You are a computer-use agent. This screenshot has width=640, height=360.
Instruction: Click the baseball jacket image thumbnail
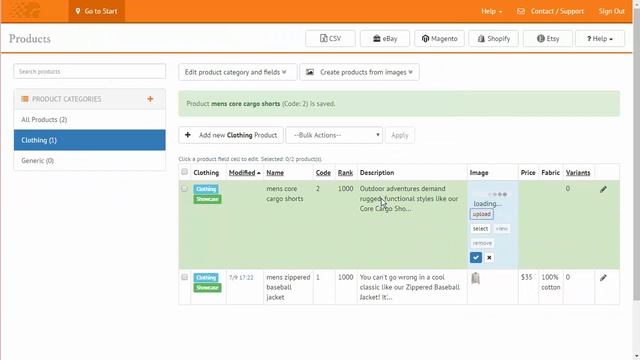coord(476,278)
